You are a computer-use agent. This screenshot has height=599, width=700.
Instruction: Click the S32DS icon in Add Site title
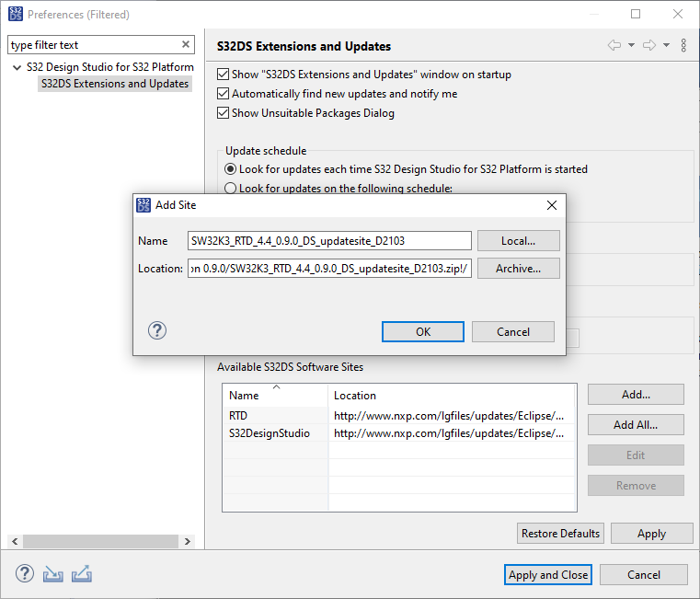[143, 205]
